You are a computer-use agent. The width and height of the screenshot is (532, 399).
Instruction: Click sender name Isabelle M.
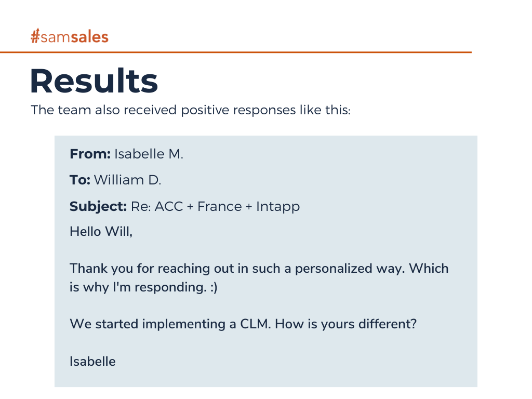click(149, 154)
